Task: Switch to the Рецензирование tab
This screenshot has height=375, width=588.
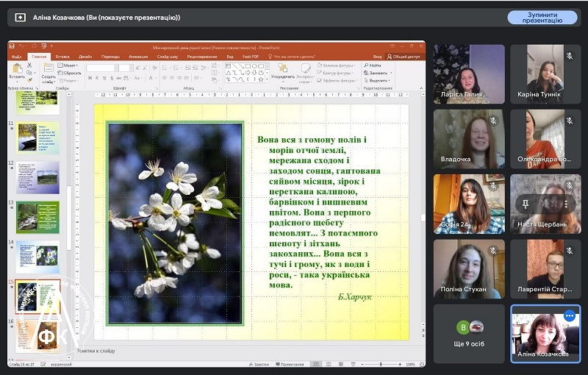Action: pyautogui.click(x=201, y=57)
